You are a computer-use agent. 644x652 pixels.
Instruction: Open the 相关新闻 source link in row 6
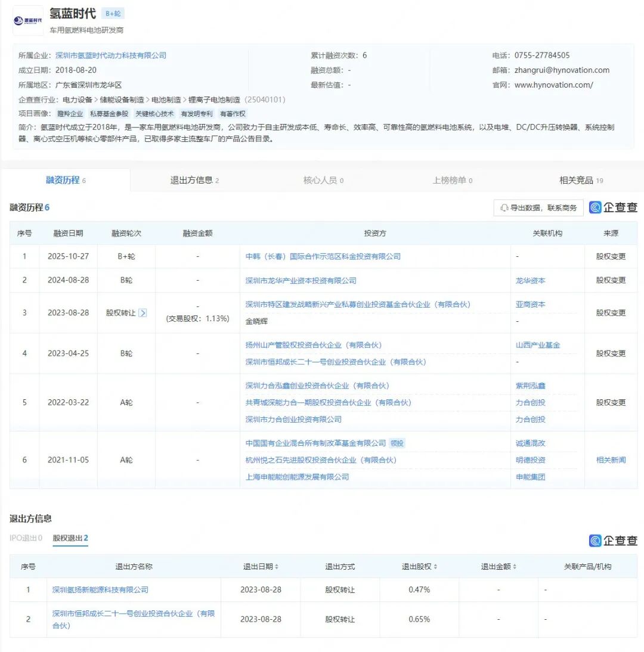[611, 460]
